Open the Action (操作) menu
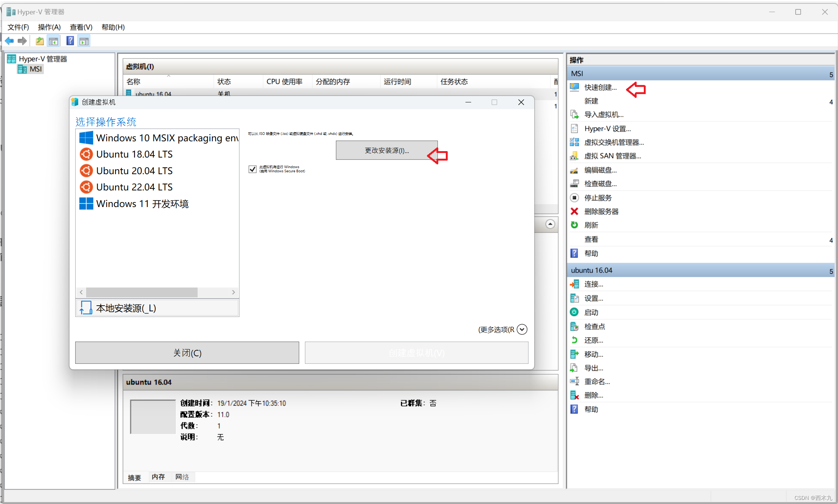This screenshot has height=504, width=838. click(49, 27)
